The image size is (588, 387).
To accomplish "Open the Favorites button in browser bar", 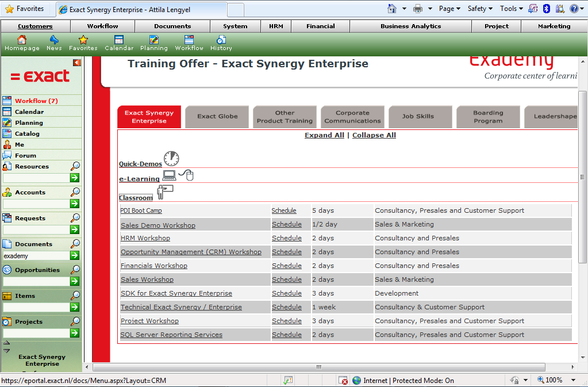I will [x=25, y=9].
